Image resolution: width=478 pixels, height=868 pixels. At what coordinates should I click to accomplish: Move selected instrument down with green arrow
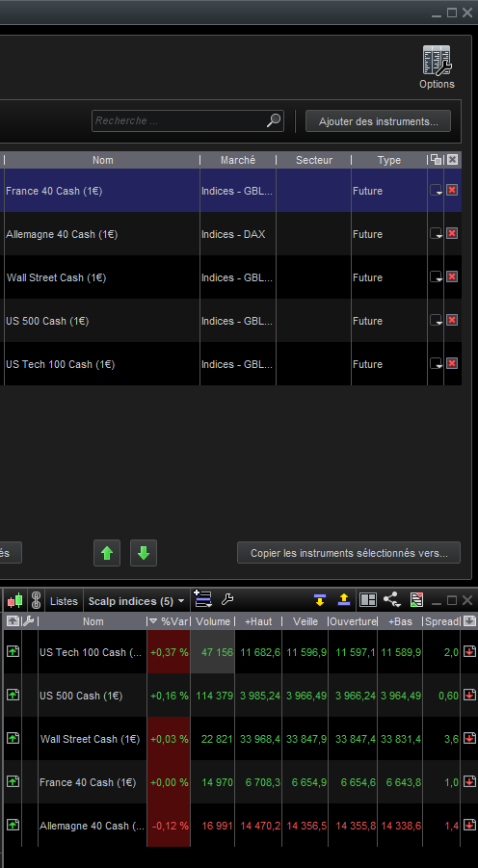point(144,553)
